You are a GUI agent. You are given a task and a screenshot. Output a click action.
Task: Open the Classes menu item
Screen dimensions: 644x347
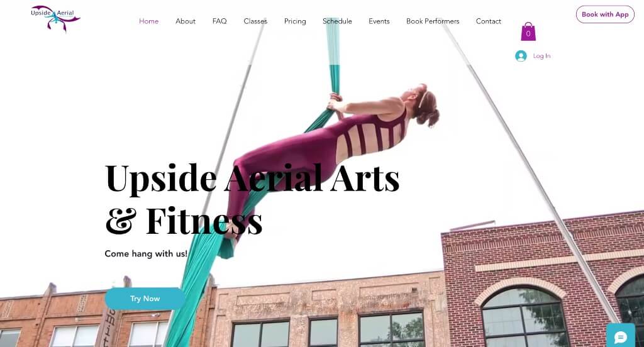[x=255, y=21]
